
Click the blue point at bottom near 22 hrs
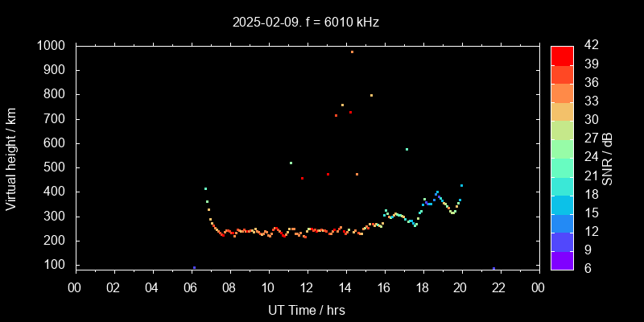tap(493, 268)
